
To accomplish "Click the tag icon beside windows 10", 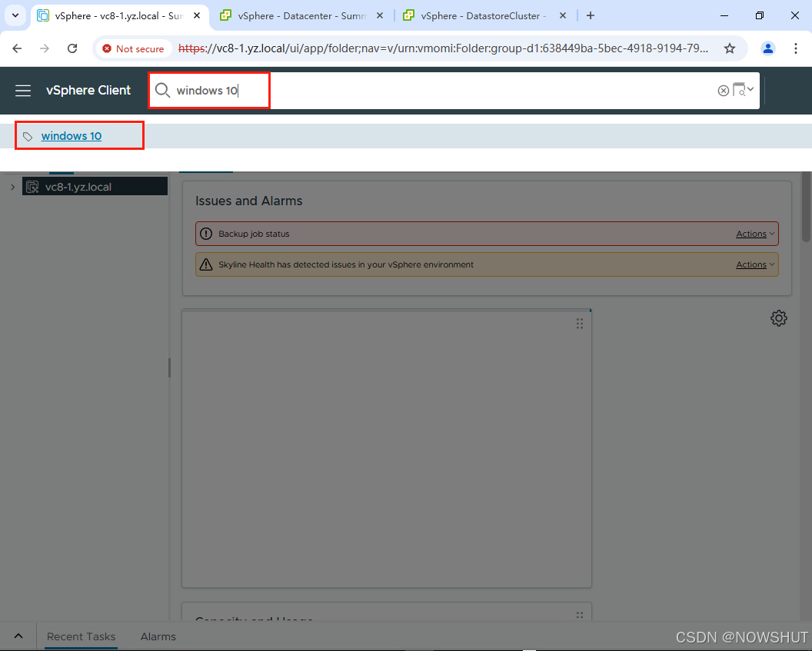I will (x=28, y=137).
